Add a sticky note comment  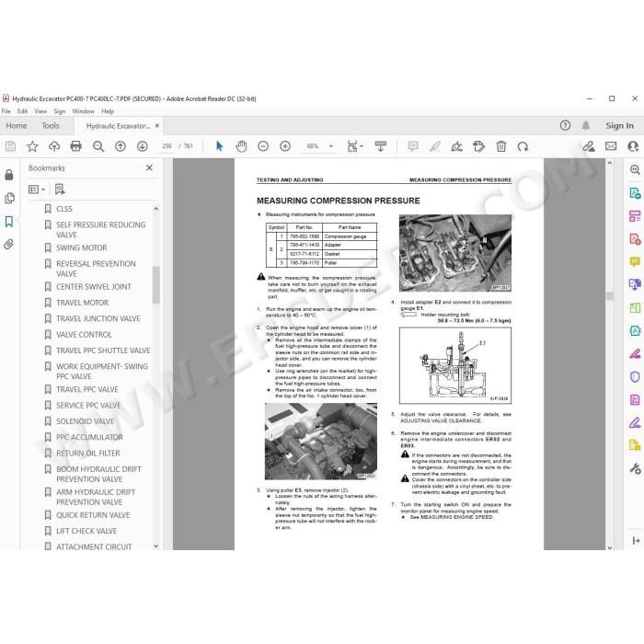click(x=413, y=146)
